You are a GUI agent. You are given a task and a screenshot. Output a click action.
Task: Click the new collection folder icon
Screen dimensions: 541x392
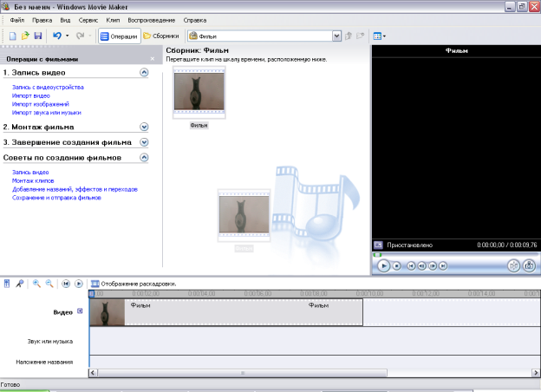pos(360,36)
